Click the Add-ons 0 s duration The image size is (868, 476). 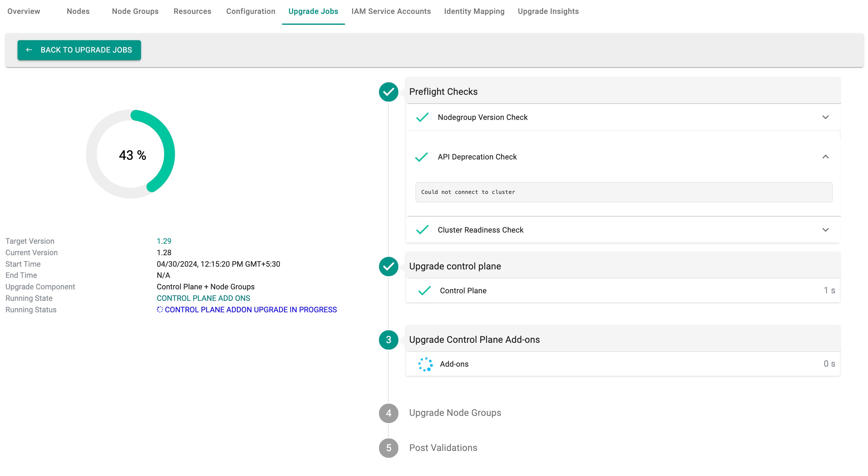pyautogui.click(x=829, y=364)
